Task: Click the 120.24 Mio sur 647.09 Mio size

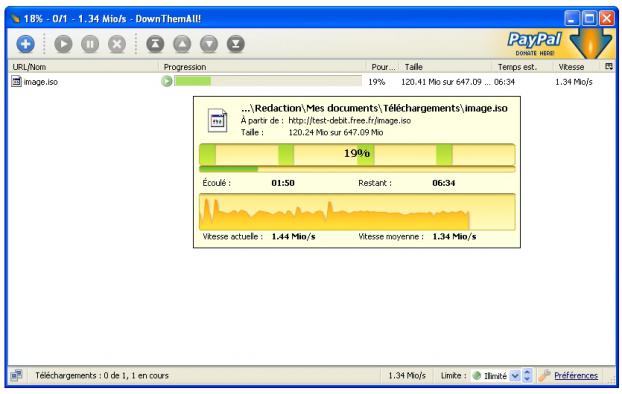Action: click(x=336, y=132)
